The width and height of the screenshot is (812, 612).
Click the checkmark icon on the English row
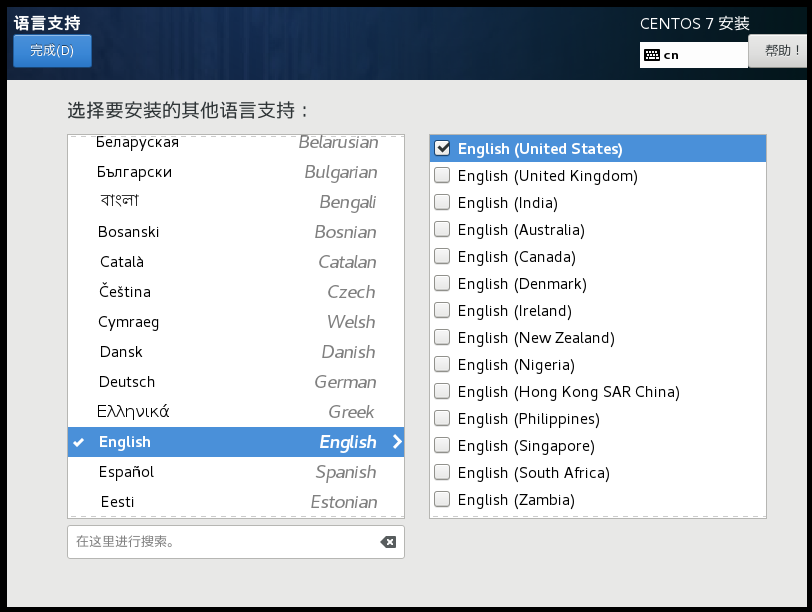77,442
